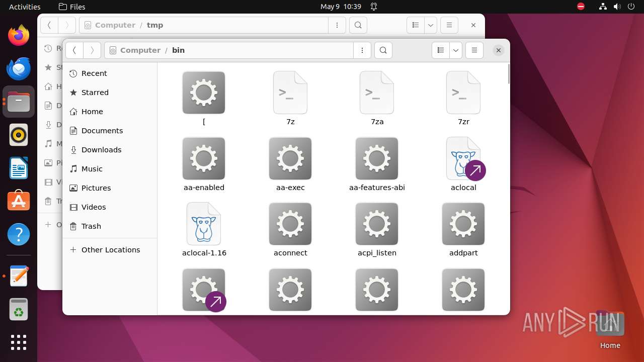Open path options menu in bin window

(362, 50)
